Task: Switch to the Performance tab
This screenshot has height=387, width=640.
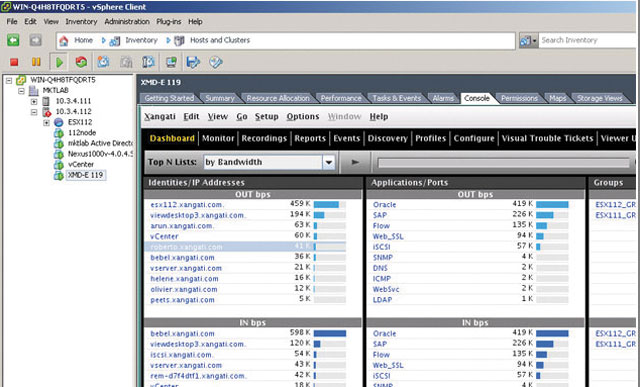Action: point(341,98)
